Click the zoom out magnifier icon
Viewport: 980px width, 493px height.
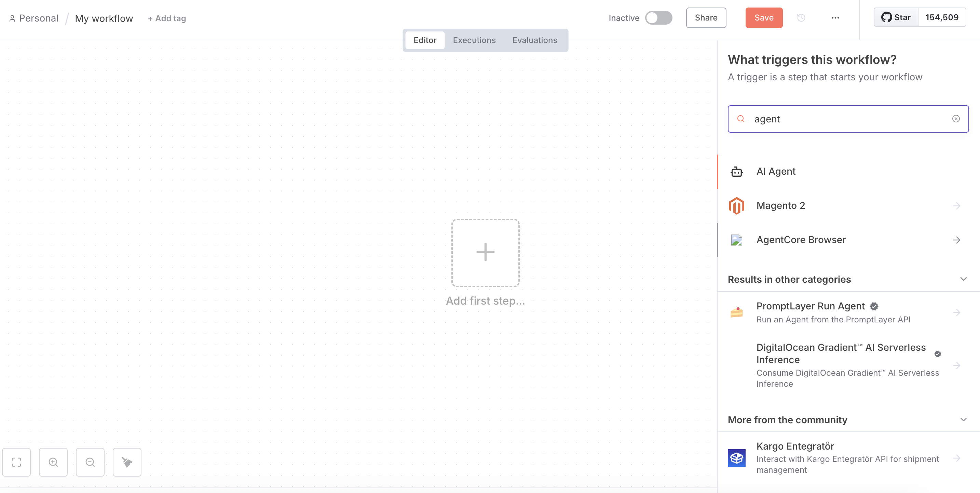coord(90,462)
